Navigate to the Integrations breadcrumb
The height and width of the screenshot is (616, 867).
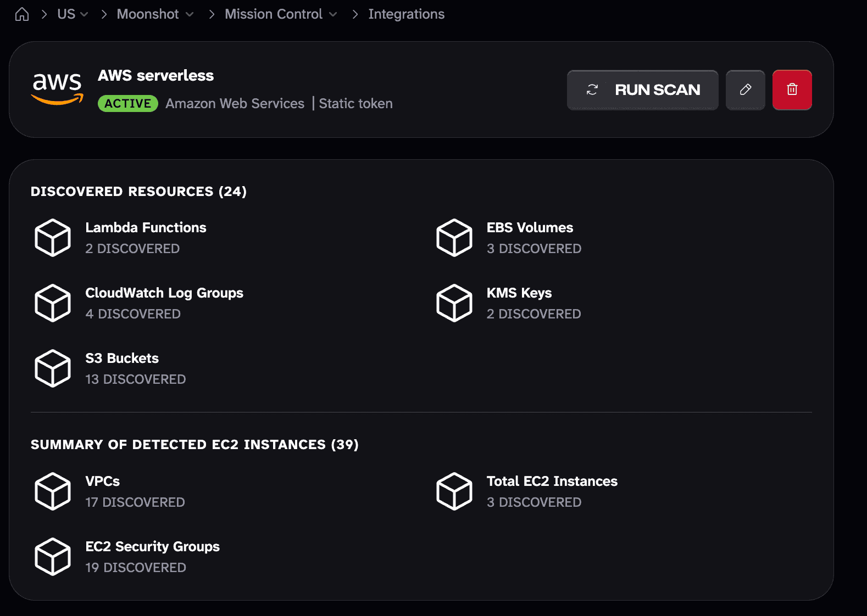coord(406,14)
